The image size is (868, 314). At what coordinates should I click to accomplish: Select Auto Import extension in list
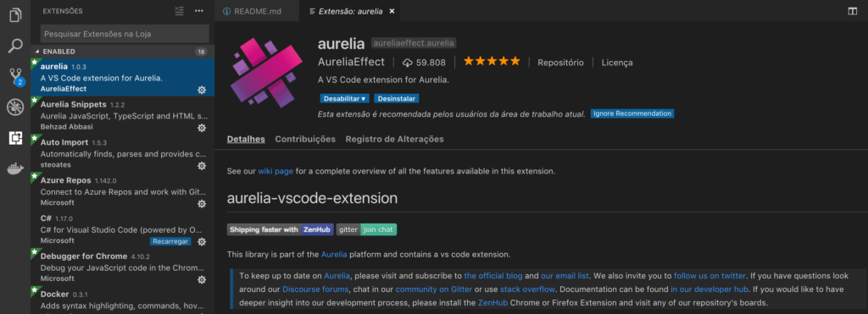pos(123,153)
